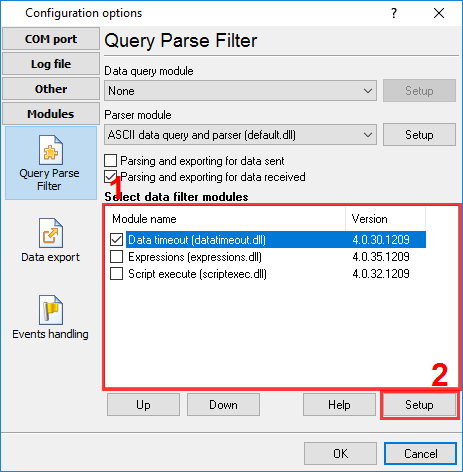Move selected module Up

click(143, 405)
